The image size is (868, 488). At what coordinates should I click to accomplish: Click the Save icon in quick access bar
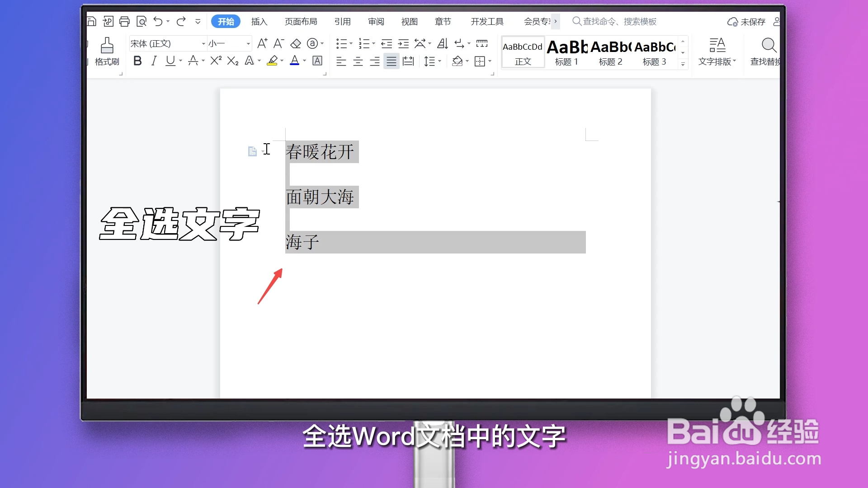point(91,21)
